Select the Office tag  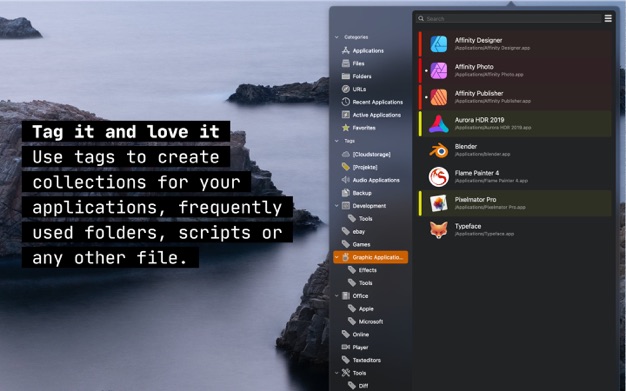pyautogui.click(x=355, y=296)
